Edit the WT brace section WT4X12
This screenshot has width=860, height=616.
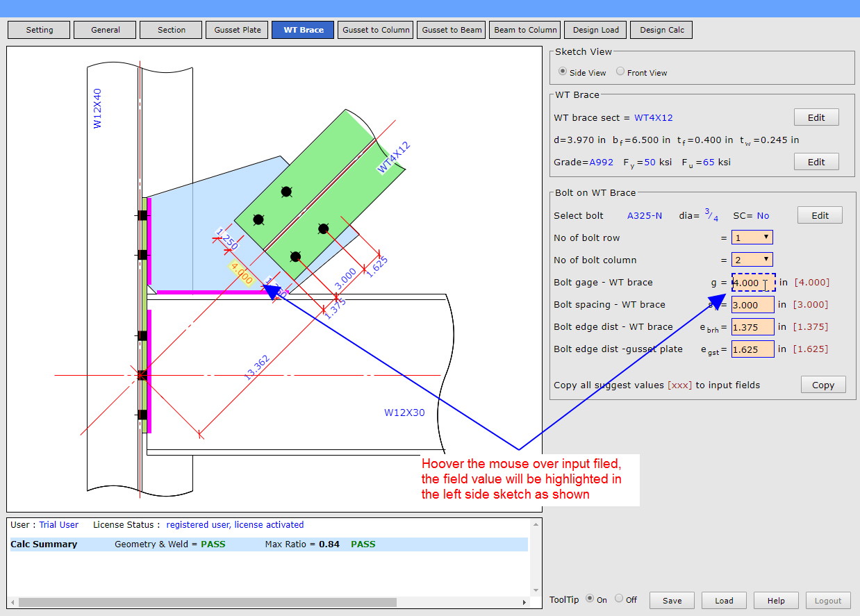coord(816,117)
